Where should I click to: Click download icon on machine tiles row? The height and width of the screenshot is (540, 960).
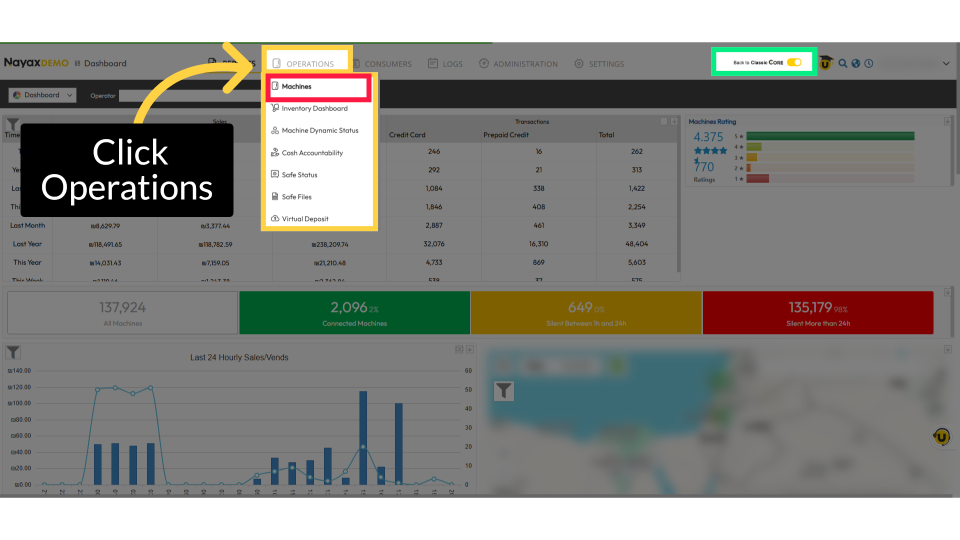tap(947, 293)
